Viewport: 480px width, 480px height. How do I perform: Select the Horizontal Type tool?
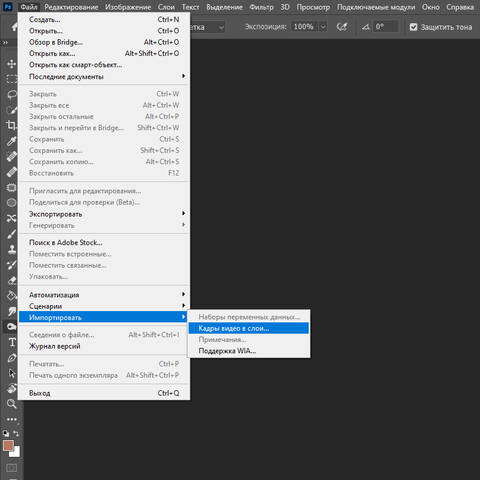tap(12, 342)
